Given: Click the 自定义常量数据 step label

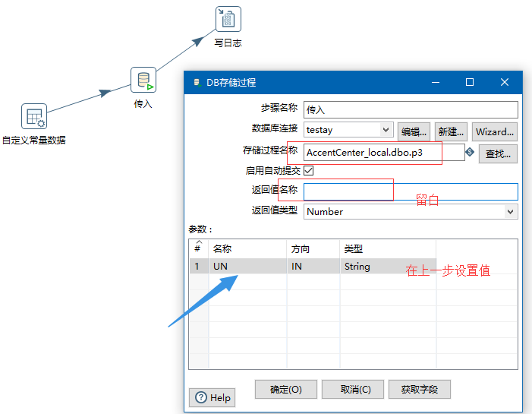Looking at the screenshot, I should pos(34,141).
